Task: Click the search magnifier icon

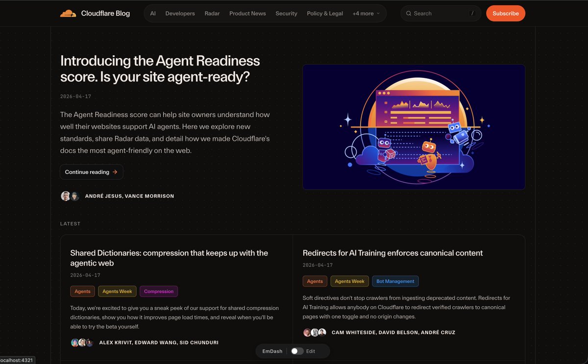Action: (x=409, y=14)
